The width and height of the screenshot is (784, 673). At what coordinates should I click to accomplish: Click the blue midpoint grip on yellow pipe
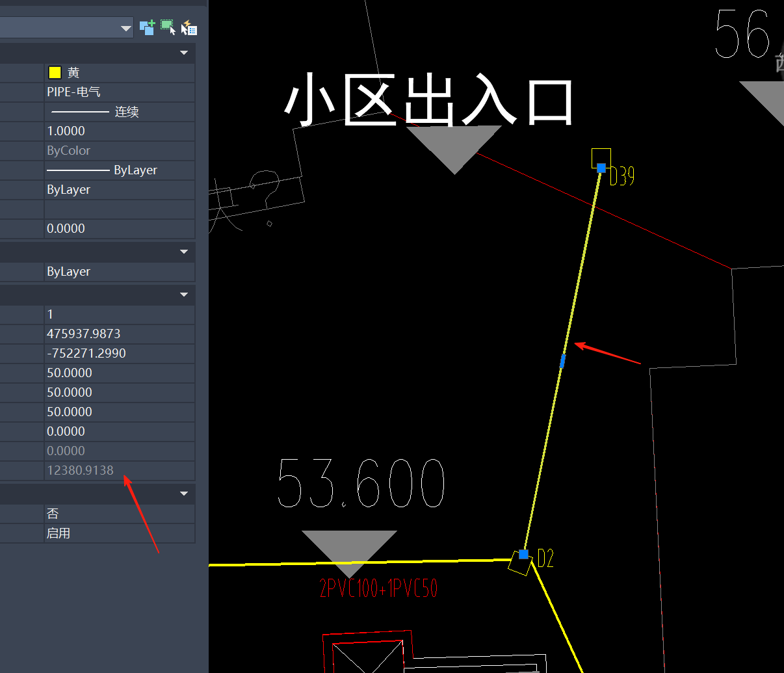point(563,362)
